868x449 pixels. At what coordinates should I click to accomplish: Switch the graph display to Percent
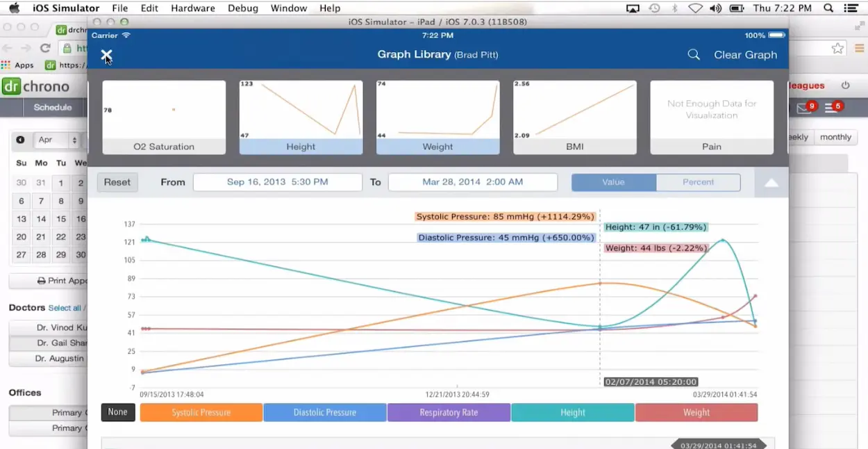click(699, 182)
